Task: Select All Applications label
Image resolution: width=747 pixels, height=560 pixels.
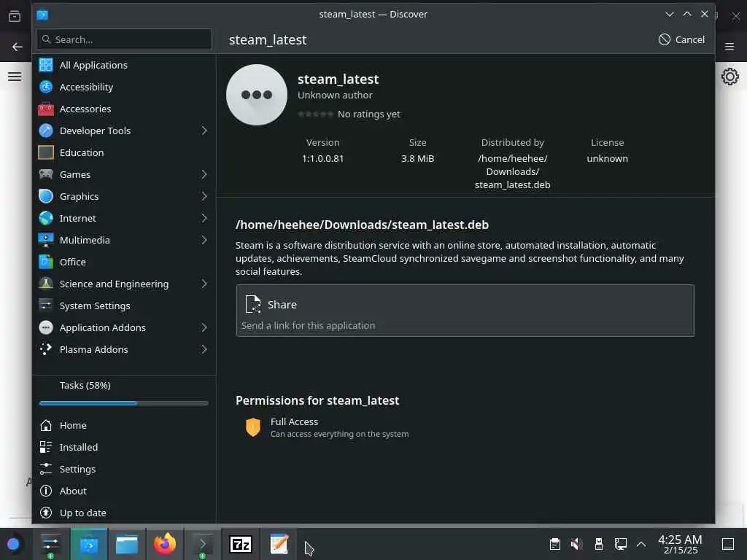Action: tap(93, 65)
